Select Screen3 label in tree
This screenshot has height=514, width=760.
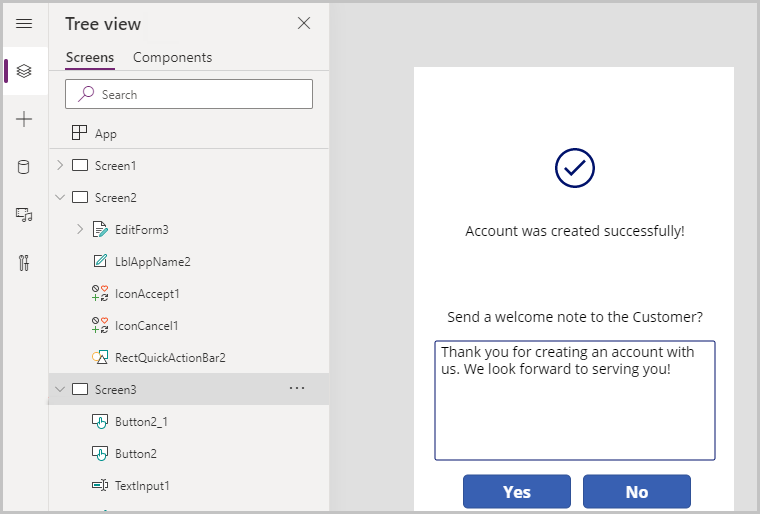pyautogui.click(x=116, y=390)
